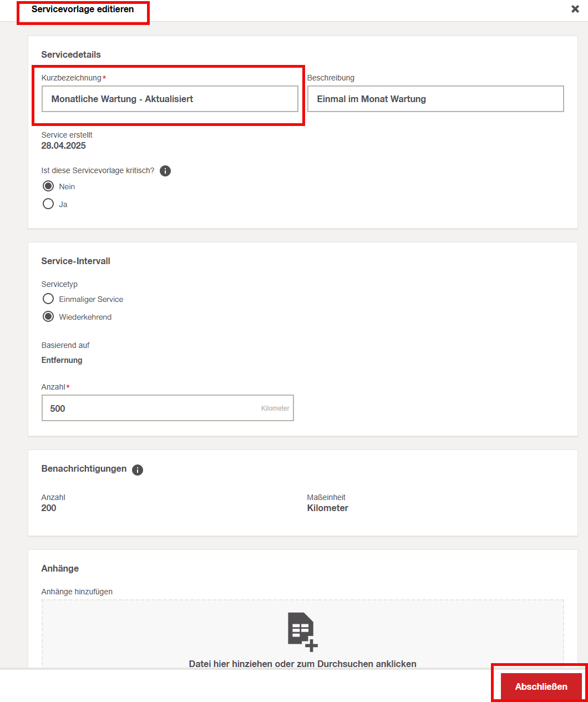The image size is (588, 702).
Task: Click the Servicevorlage editieren title
Action: tap(83, 9)
